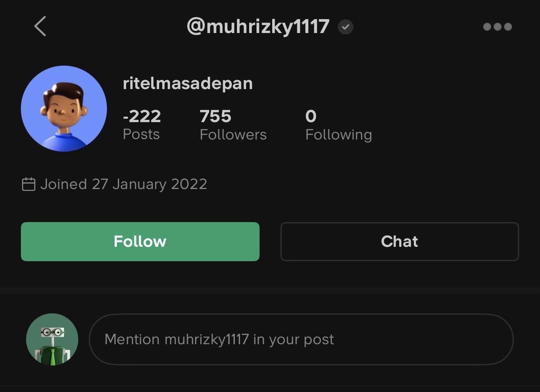The width and height of the screenshot is (540, 392).
Task: Tap your own robot avatar
Action: coord(52,339)
